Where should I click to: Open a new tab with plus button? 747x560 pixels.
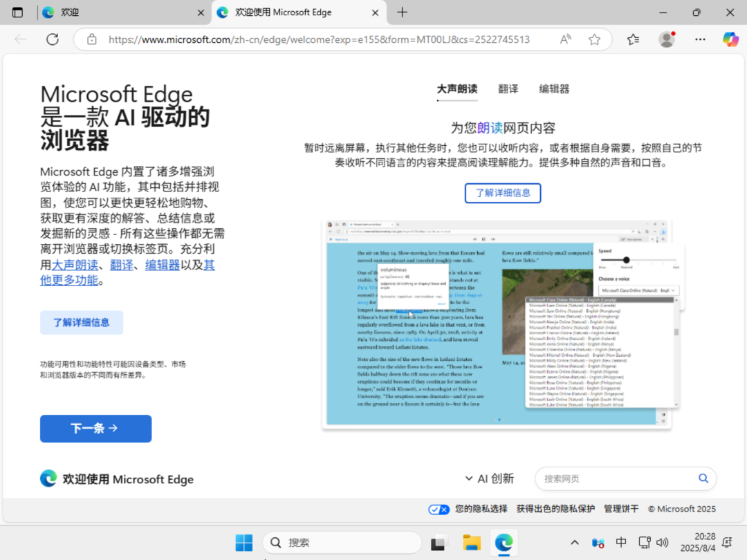coord(403,12)
